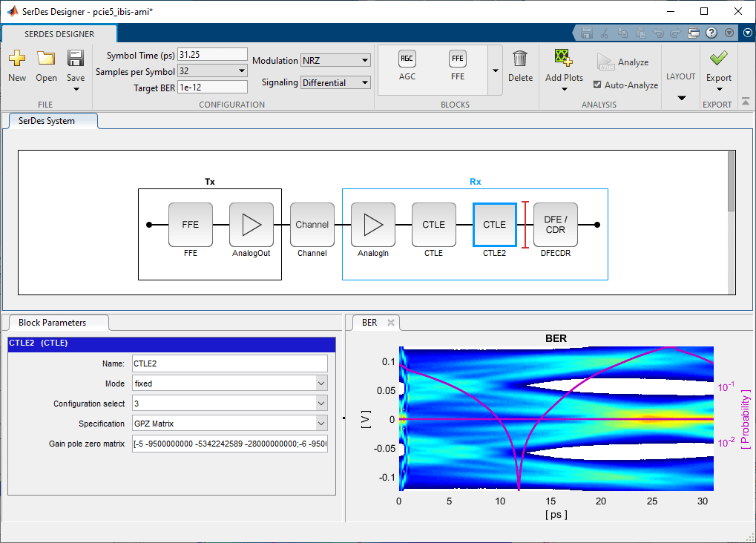Click the Analyze button
756x543 pixels.
622,62
